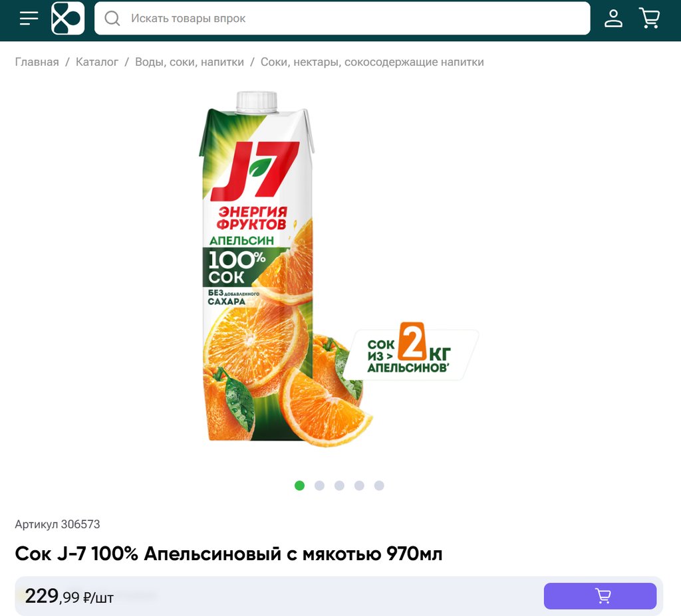Screen dimensions: 681x616
Task: Click cart icon in purple buy button
Action: pyautogui.click(x=603, y=595)
